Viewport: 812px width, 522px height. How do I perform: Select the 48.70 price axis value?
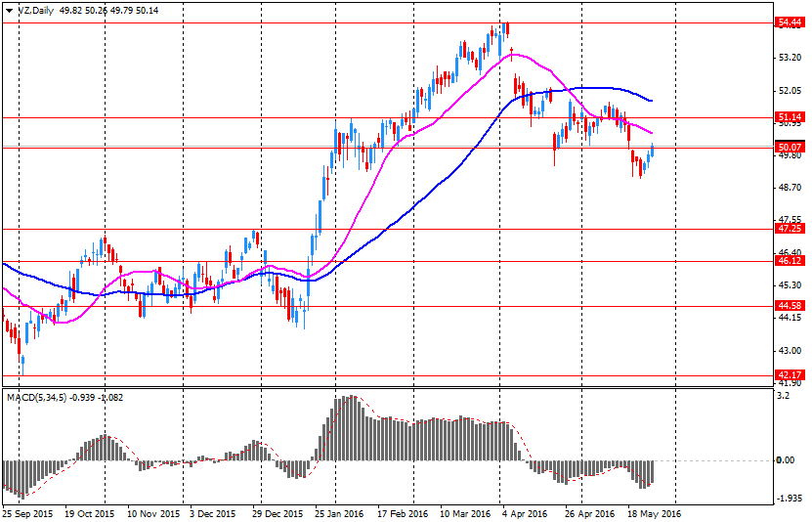[x=790, y=188]
